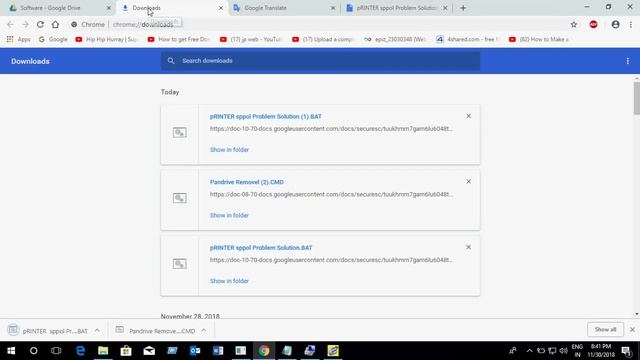Open Cortana search circle on taskbar
640x360 pixels.
[x=33, y=351]
